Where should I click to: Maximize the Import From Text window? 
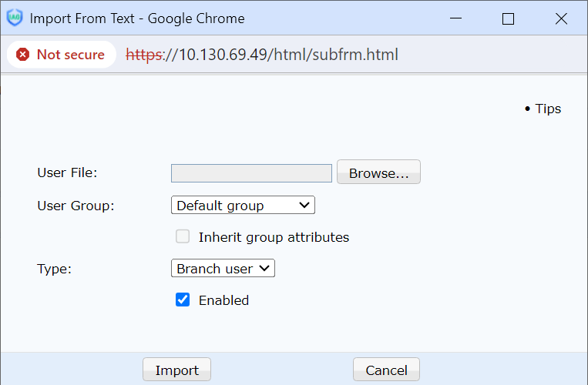pos(508,18)
